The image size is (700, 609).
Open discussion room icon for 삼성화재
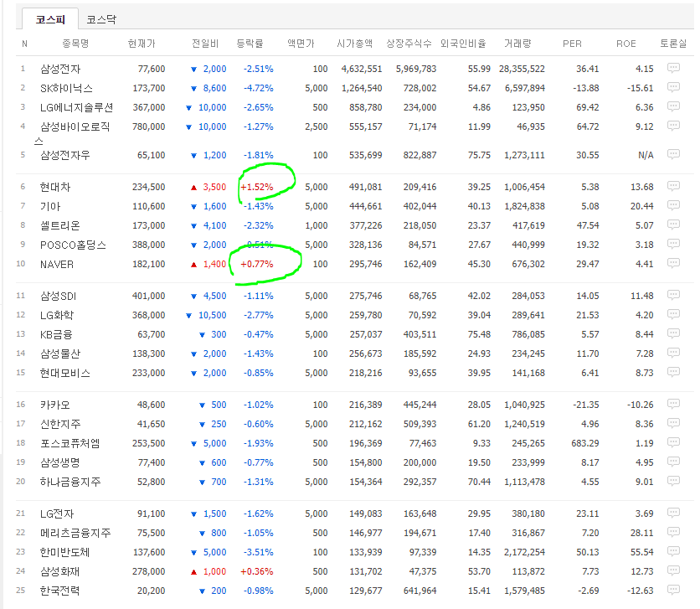pos(673,570)
